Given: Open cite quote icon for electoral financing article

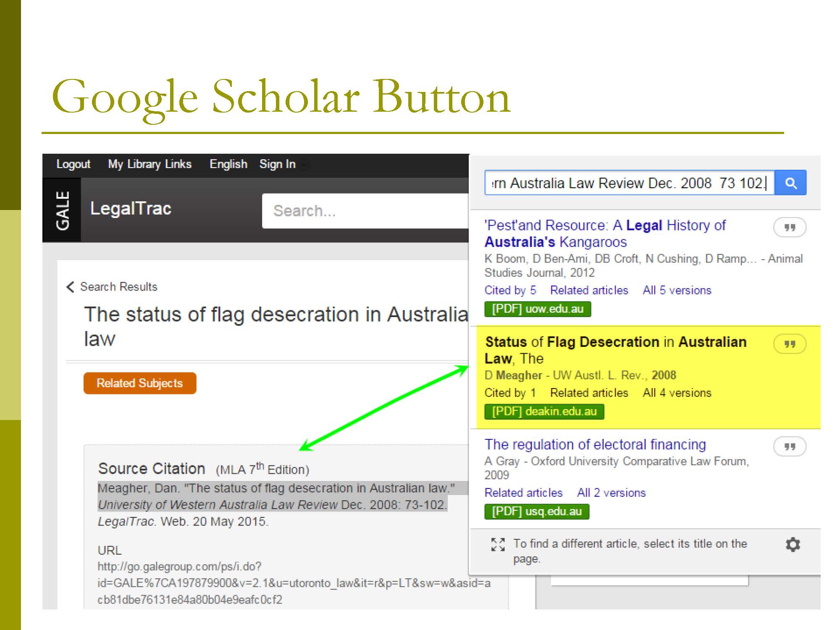Looking at the screenshot, I should 790,446.
